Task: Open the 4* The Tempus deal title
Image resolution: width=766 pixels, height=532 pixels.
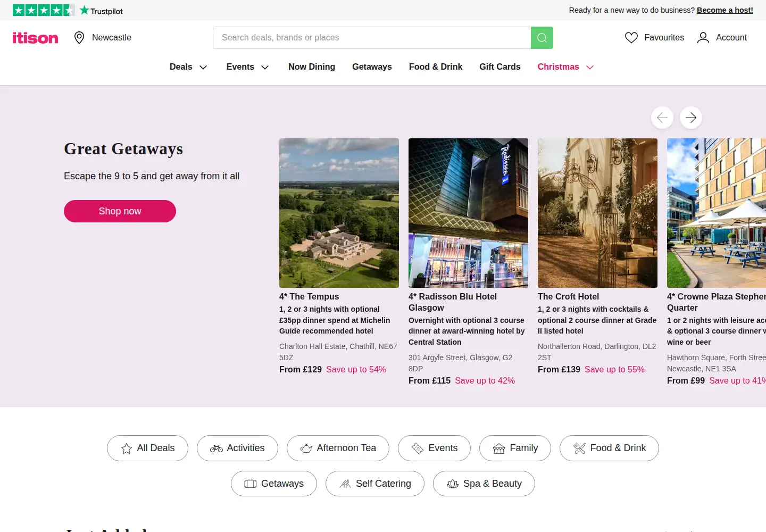Action: point(309,297)
